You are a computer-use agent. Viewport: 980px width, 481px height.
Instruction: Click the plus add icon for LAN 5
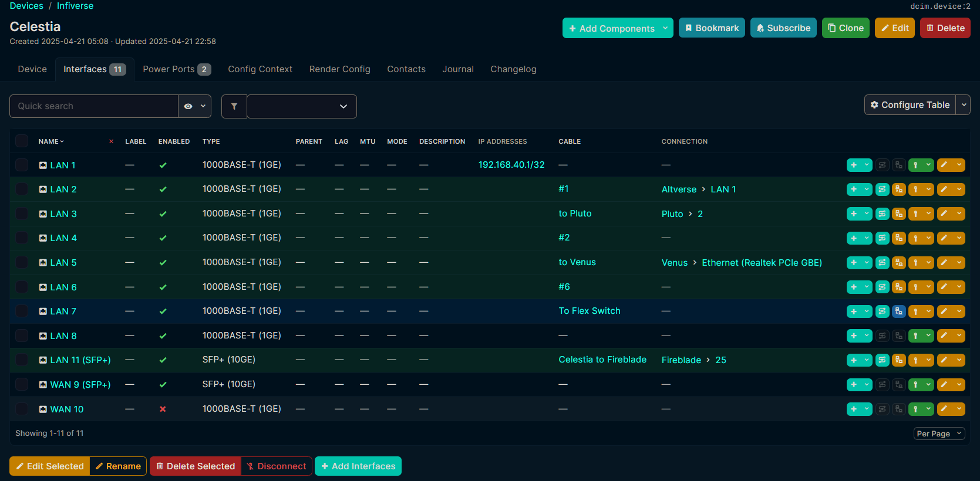[x=854, y=263]
